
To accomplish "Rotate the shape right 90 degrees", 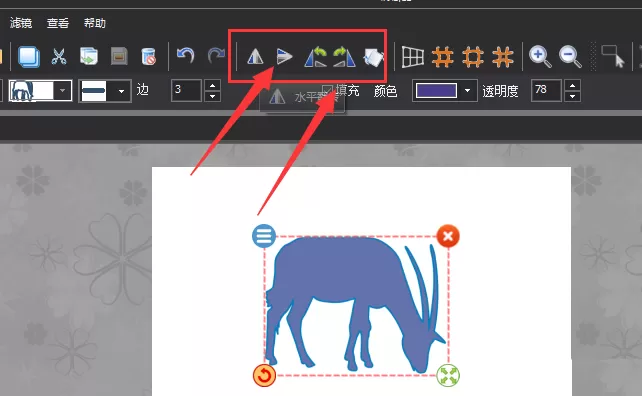I will (344, 57).
